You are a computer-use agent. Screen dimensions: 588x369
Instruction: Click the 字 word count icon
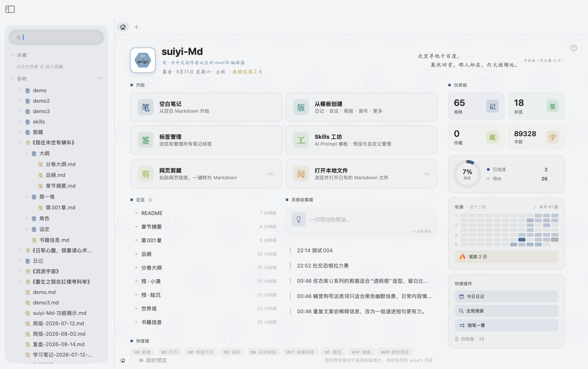pyautogui.click(x=552, y=137)
